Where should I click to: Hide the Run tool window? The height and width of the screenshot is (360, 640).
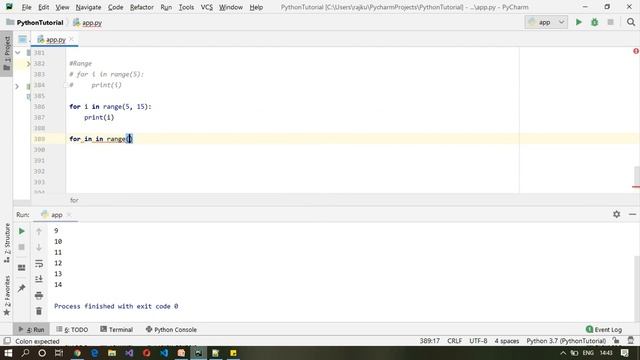632,214
